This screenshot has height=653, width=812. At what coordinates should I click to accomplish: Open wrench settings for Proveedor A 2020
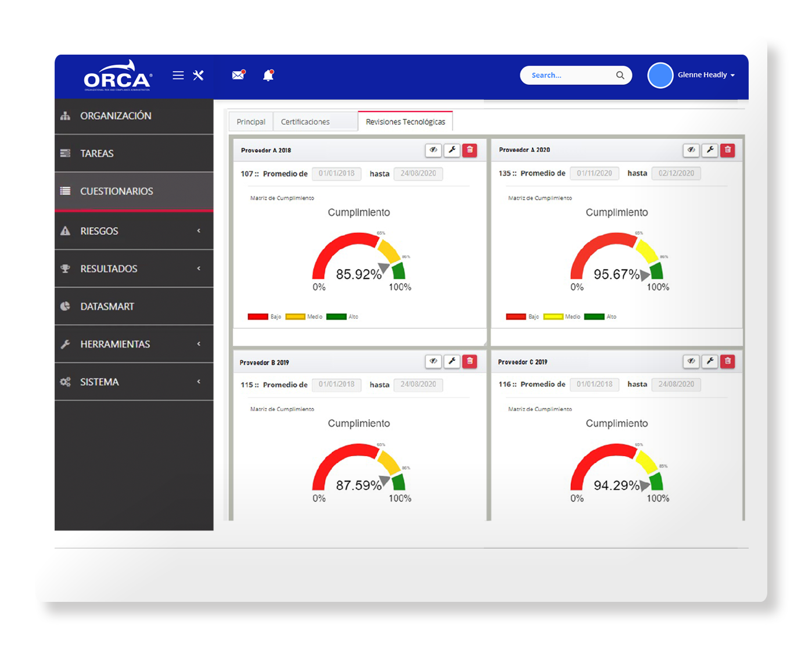[709, 150]
